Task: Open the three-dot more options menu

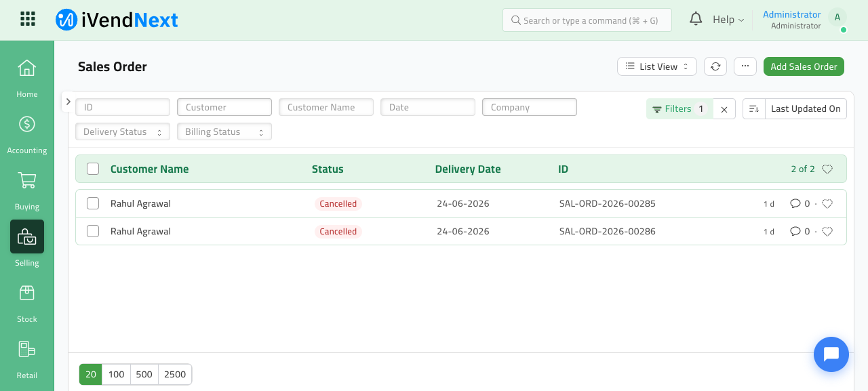Action: point(745,66)
